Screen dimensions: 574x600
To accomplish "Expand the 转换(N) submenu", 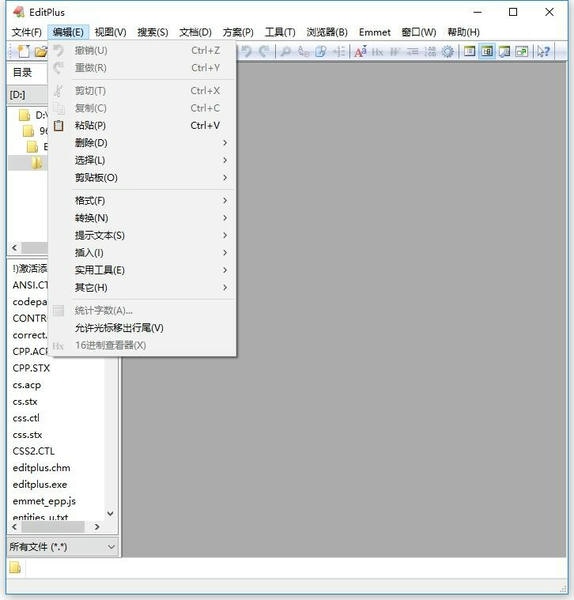I will (142, 218).
